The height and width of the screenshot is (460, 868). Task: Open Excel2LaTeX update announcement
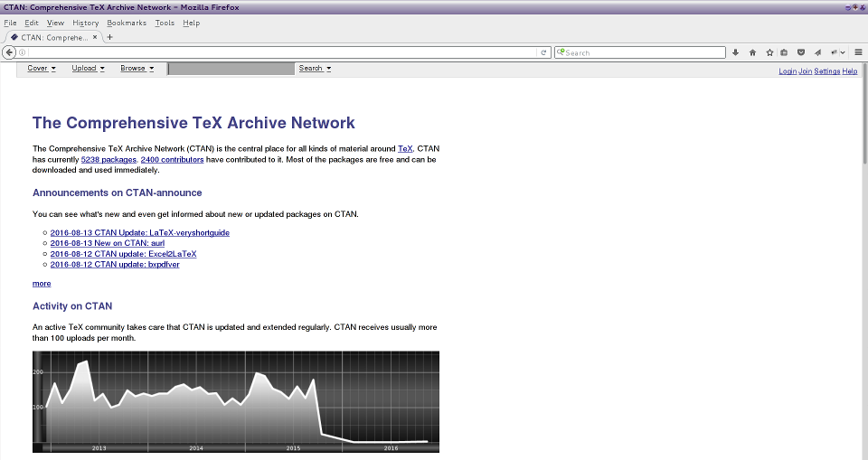click(124, 254)
